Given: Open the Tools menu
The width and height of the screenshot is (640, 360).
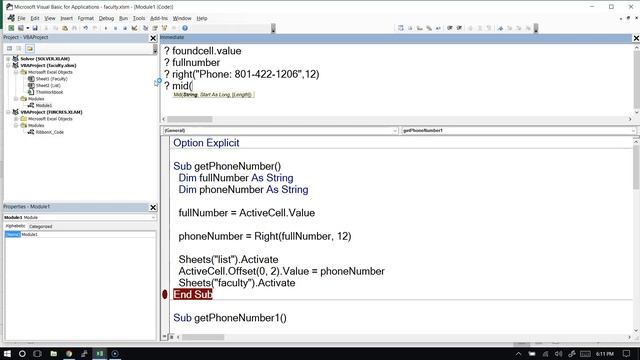Looking at the screenshot, I should 139,18.
